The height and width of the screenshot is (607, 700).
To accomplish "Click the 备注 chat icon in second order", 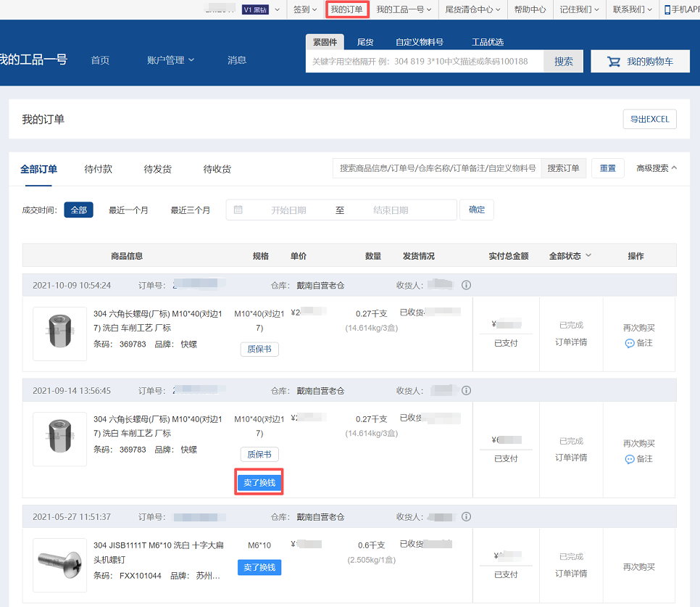I will 629,459.
